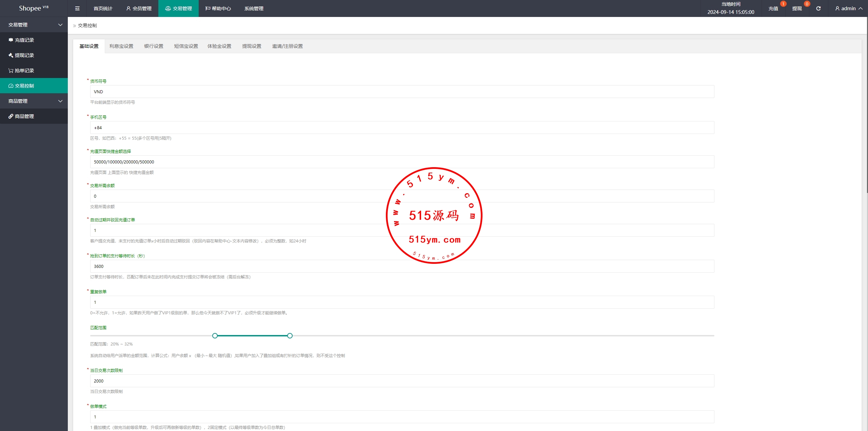The image size is (868, 431).
Task: Open 充值记录 from sidebar
Action: pyautogui.click(x=24, y=40)
